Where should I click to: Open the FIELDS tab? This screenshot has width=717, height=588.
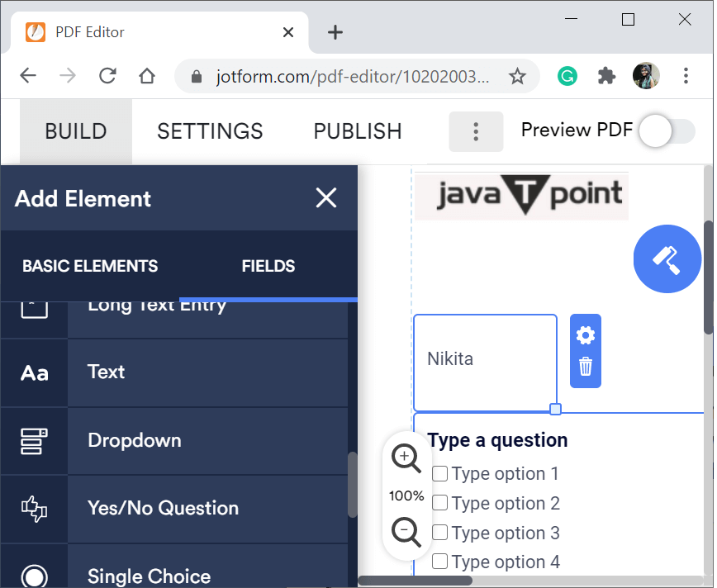pyautogui.click(x=268, y=266)
